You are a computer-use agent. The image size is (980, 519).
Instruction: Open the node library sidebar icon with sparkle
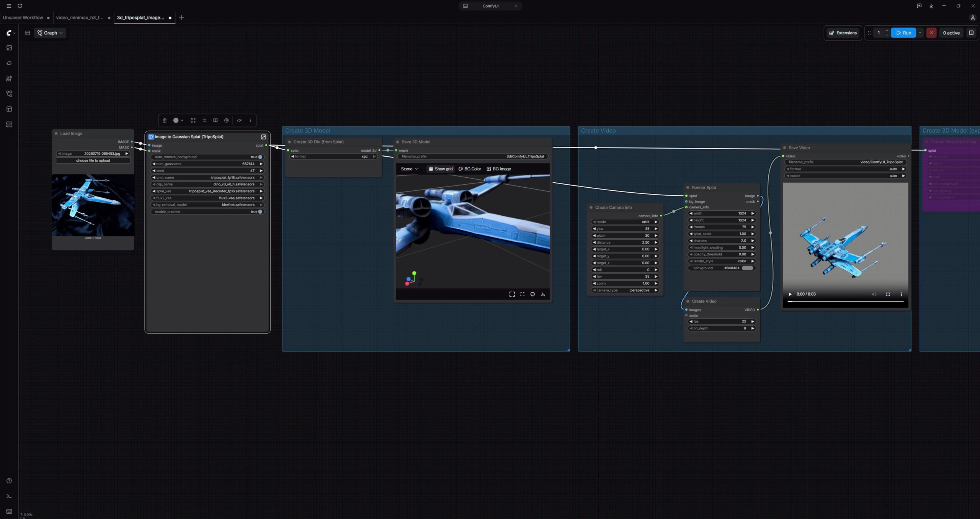[x=9, y=79]
